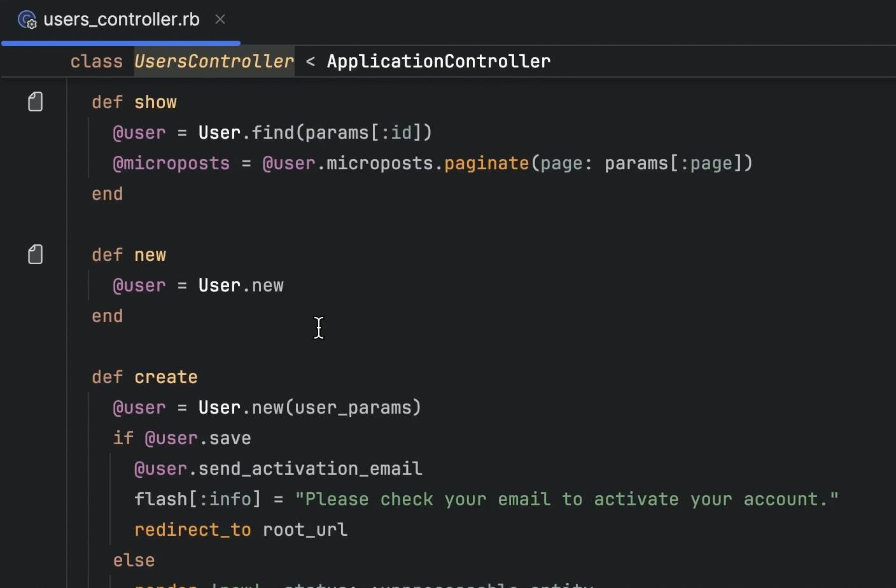Click the flash[:info] assignment target
The height and width of the screenshot is (588, 896).
click(x=197, y=500)
